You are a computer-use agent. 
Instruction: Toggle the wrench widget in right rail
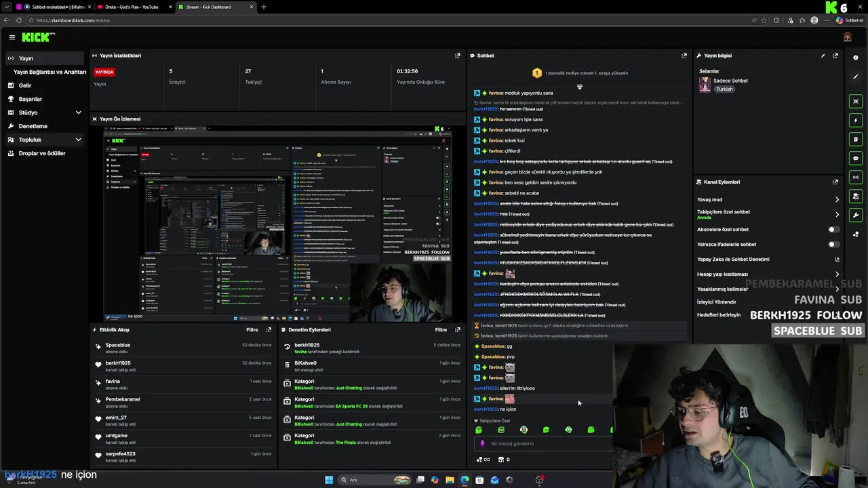pyautogui.click(x=856, y=215)
